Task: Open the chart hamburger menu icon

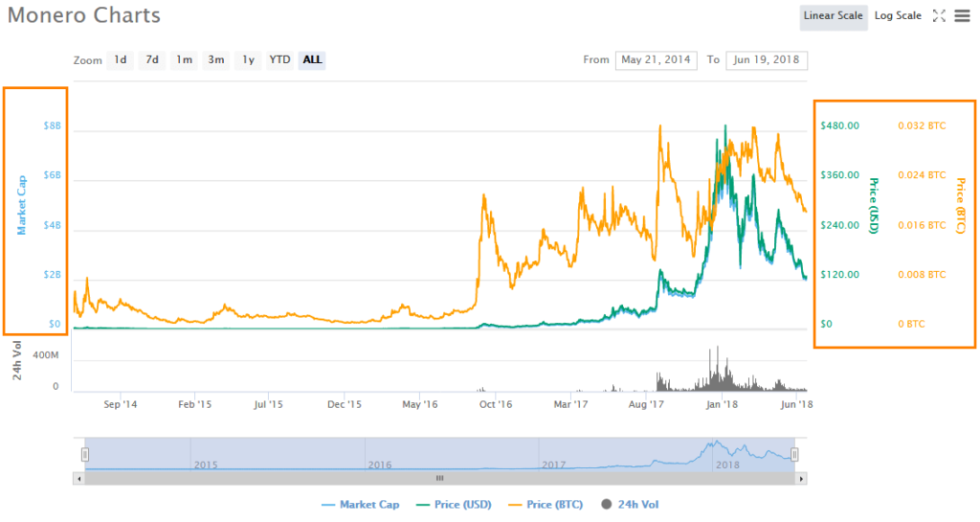Action: tap(963, 16)
